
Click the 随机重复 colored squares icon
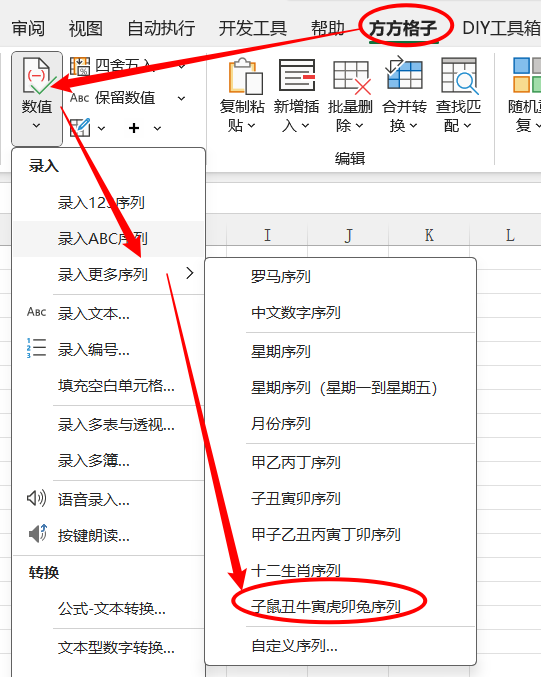pos(527,75)
